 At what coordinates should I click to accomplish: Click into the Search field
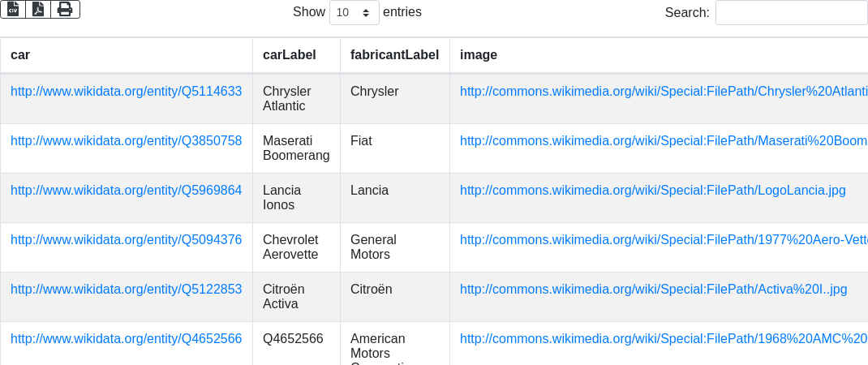(791, 13)
